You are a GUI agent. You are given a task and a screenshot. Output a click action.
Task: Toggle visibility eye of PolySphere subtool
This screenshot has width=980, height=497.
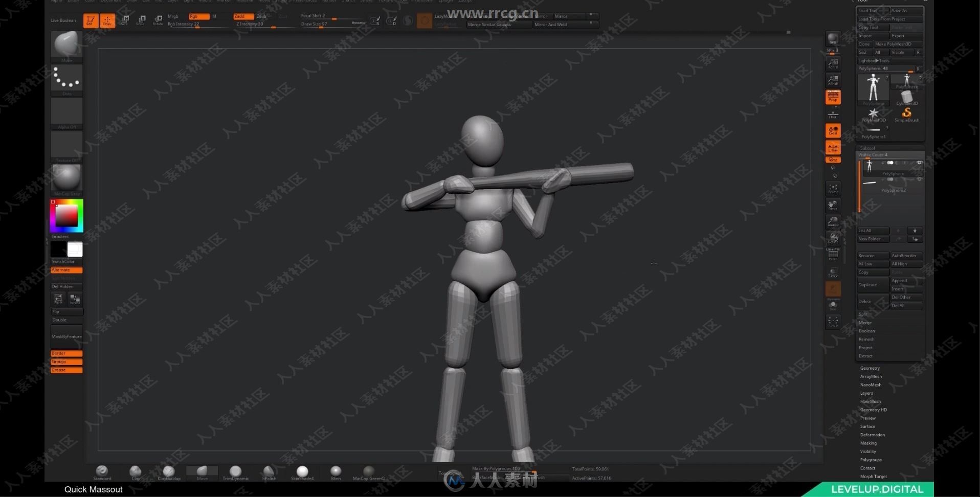(919, 163)
